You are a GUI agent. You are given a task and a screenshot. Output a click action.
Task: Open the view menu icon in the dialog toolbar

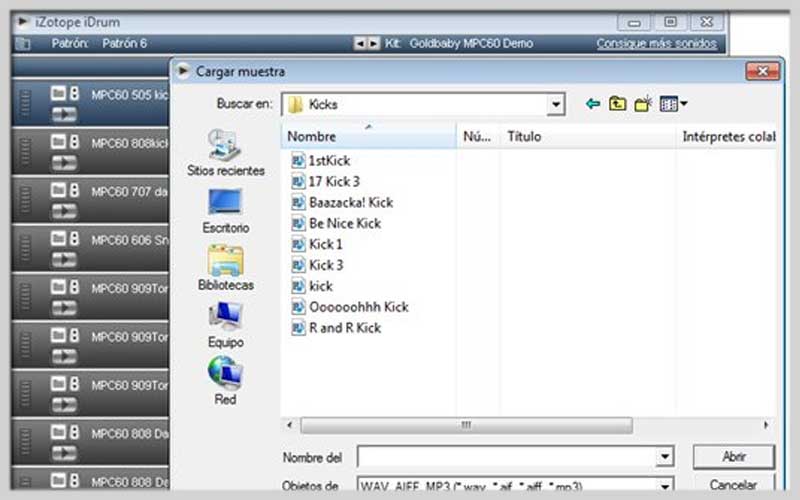tap(673, 104)
